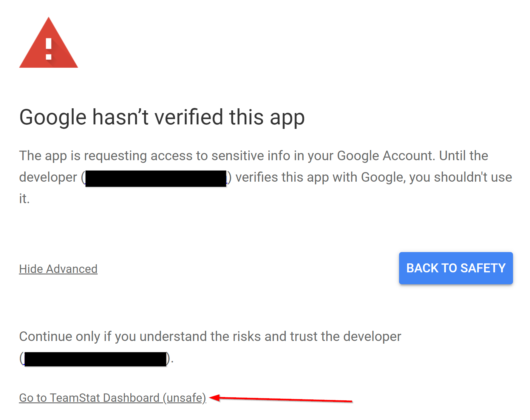Click the red warning triangle icon
The image size is (530, 420).
point(49,43)
